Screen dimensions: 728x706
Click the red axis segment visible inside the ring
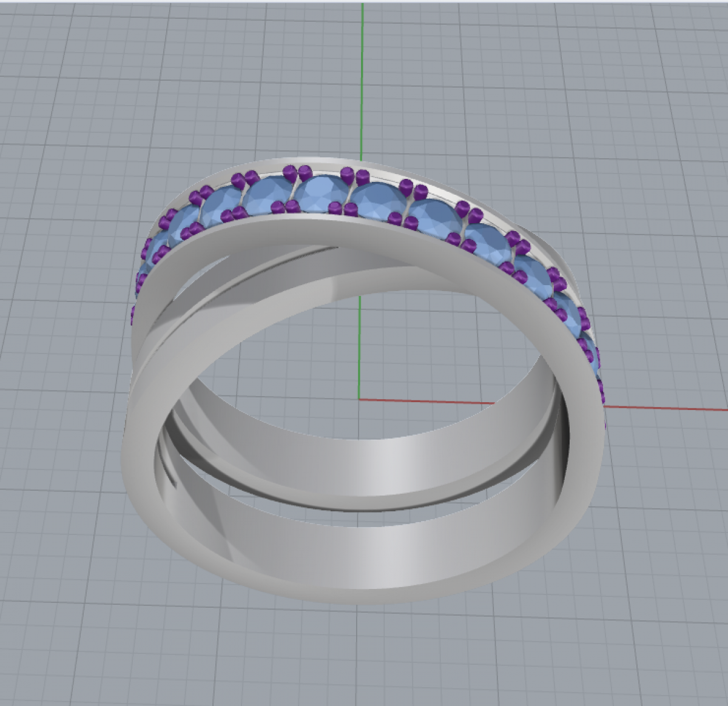425,401
